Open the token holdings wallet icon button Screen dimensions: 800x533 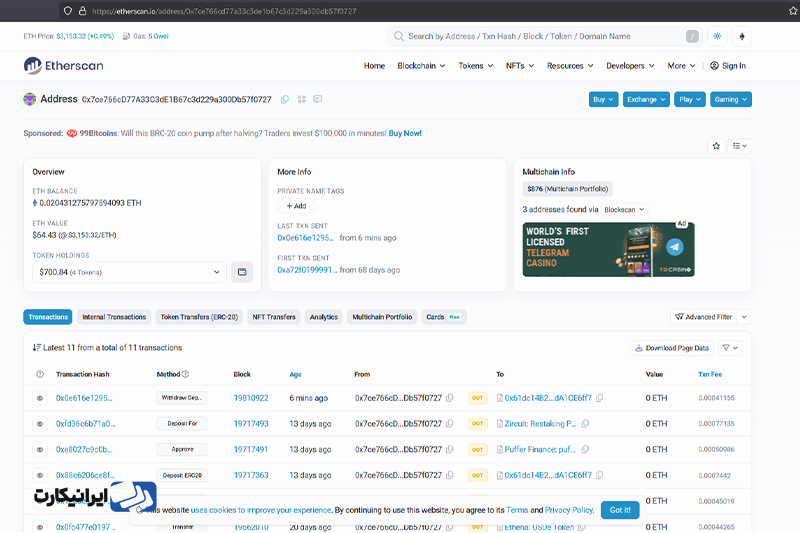click(242, 272)
